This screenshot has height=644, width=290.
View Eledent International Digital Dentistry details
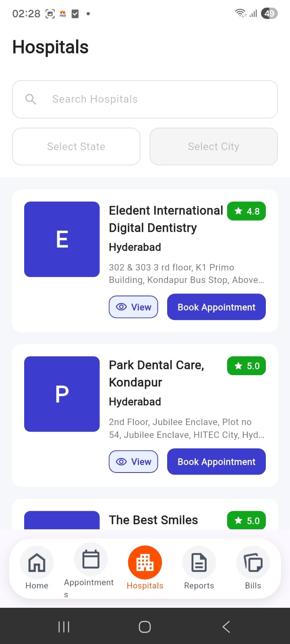133,307
